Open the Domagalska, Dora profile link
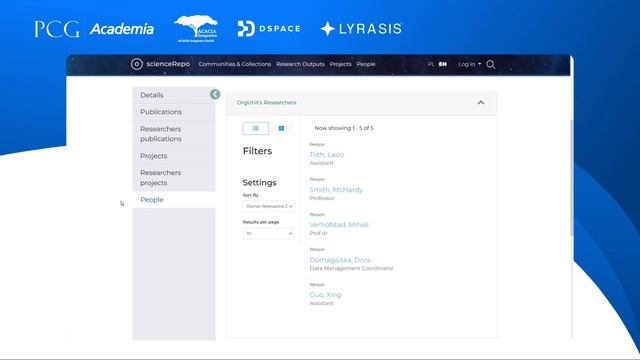Screen dimensions: 640x360 [x=340, y=260]
